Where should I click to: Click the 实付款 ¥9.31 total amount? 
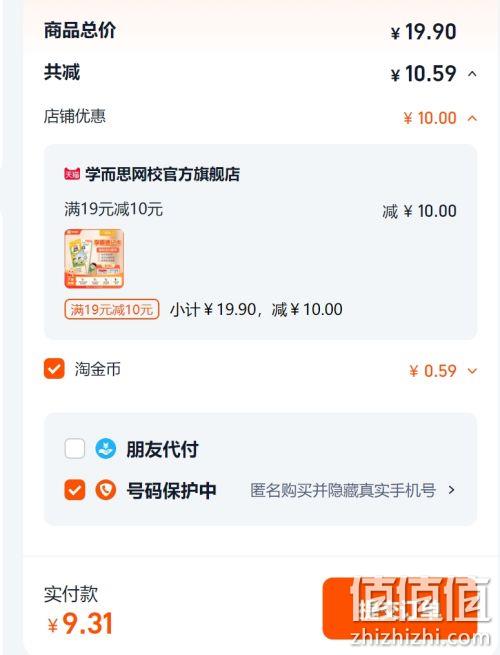[x=80, y=624]
